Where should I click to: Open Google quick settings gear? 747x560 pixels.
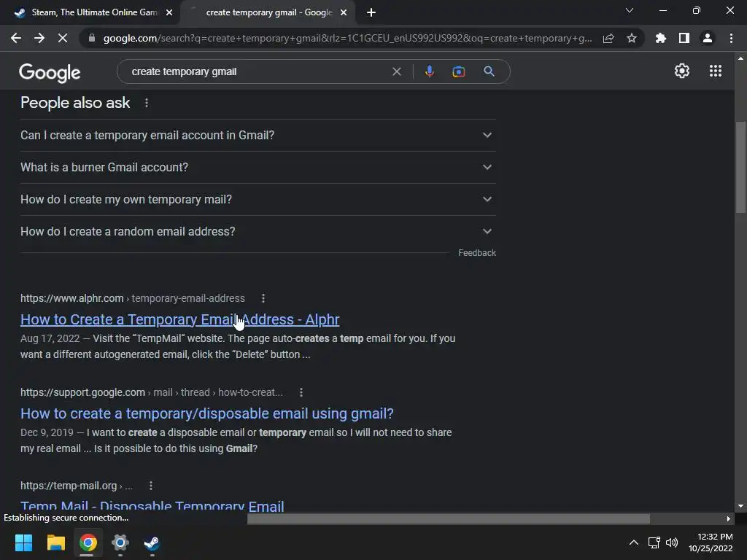point(682,71)
